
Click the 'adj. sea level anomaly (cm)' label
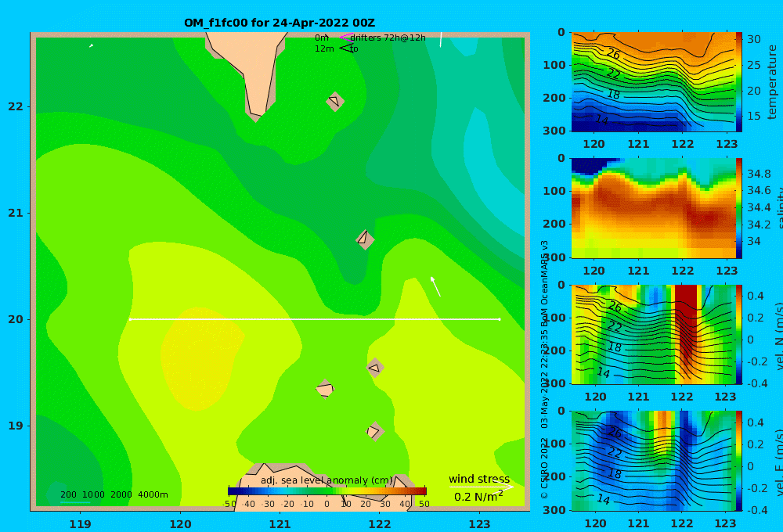(327, 480)
